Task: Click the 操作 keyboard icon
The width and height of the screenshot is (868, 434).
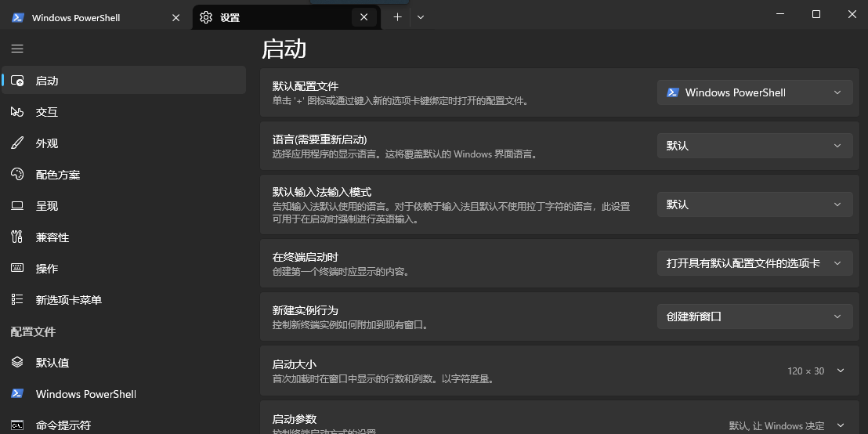Action: 17,269
